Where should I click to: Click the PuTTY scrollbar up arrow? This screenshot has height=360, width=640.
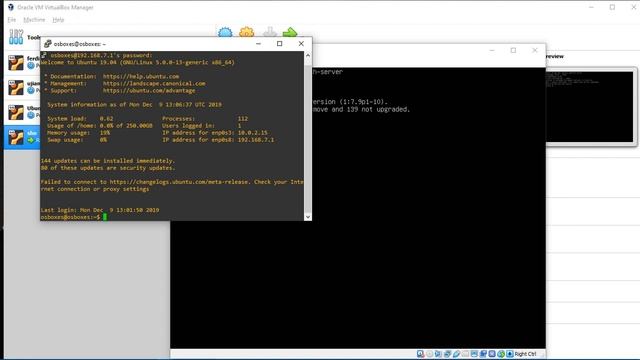tap(308, 55)
